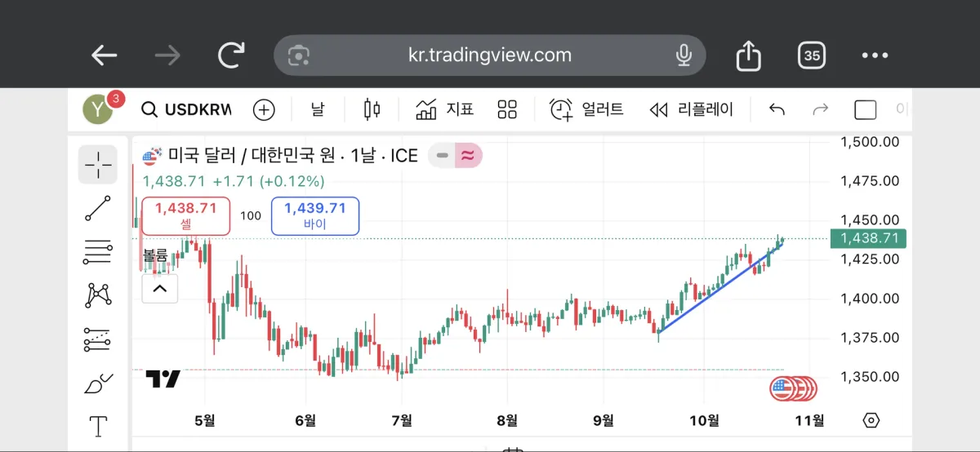
Task: Select the pattern drawing tool
Action: click(98, 295)
